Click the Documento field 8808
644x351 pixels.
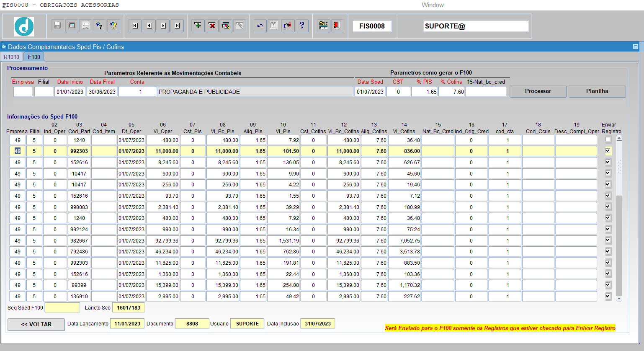[x=192, y=324]
